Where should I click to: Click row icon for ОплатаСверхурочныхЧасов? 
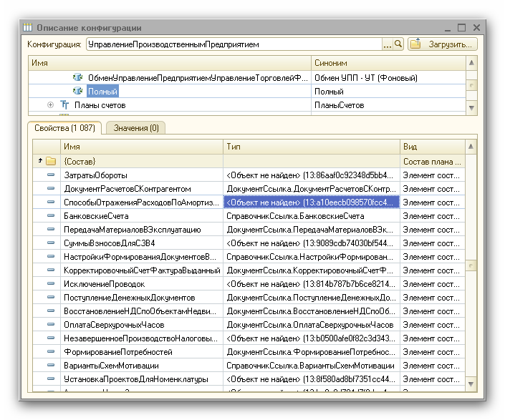pyautogui.click(x=51, y=324)
